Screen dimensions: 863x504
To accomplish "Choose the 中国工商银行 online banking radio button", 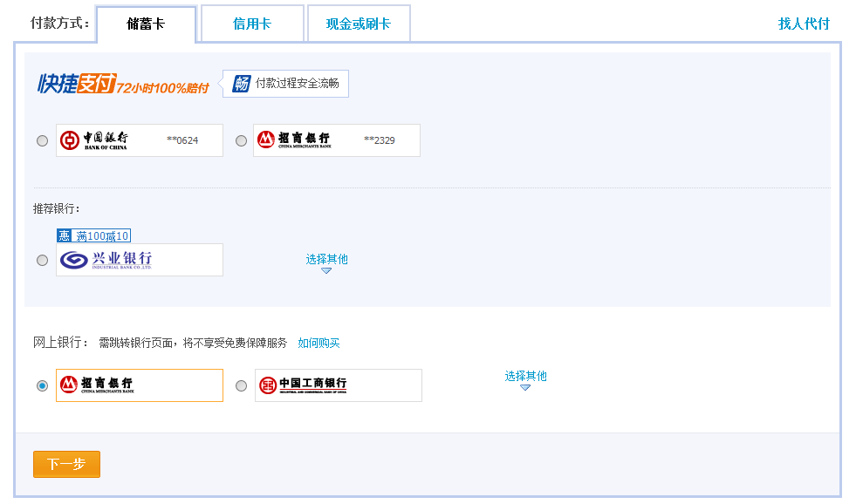I will 241,385.
